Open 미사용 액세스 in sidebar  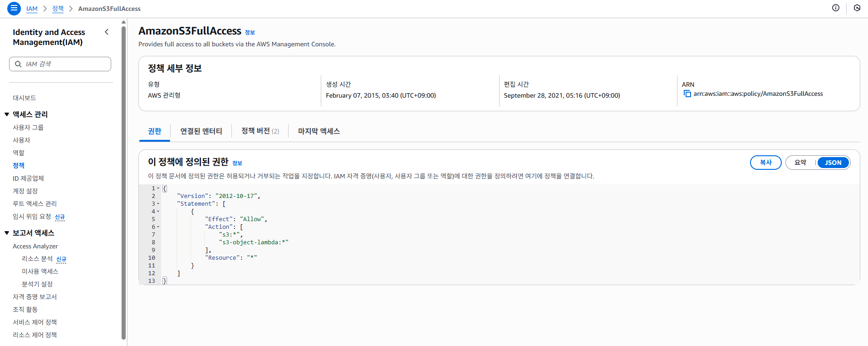tap(40, 272)
